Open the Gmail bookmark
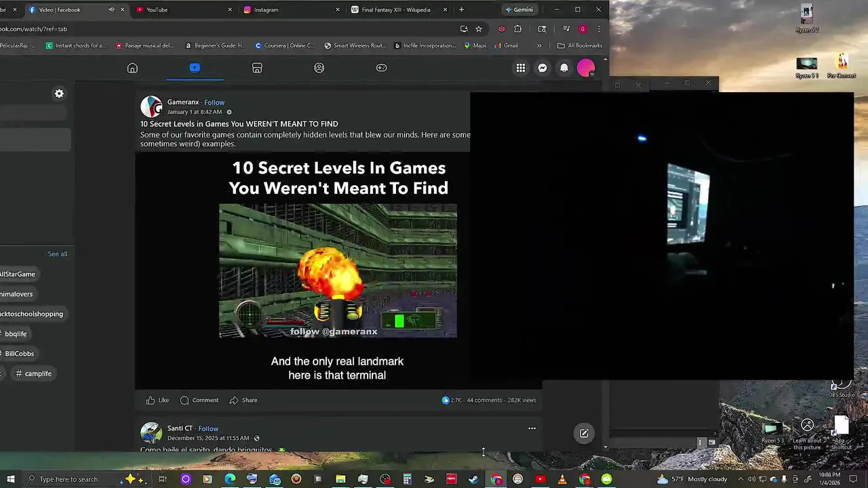Image resolution: width=868 pixels, height=488 pixels. pyautogui.click(x=506, y=45)
